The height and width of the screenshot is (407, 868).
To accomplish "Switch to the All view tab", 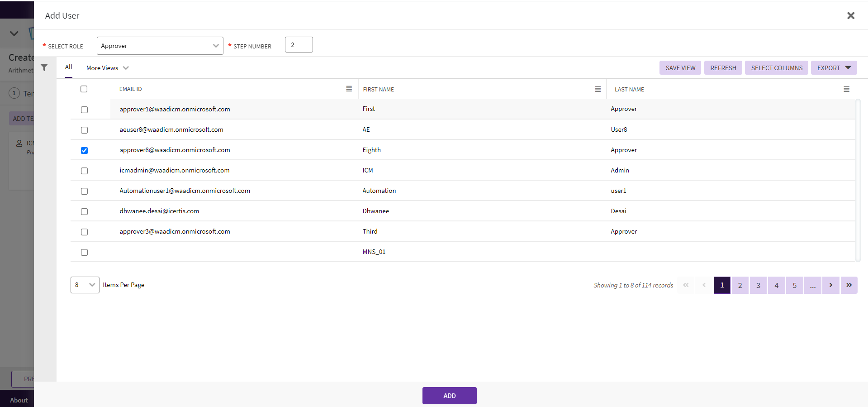I will [x=68, y=67].
